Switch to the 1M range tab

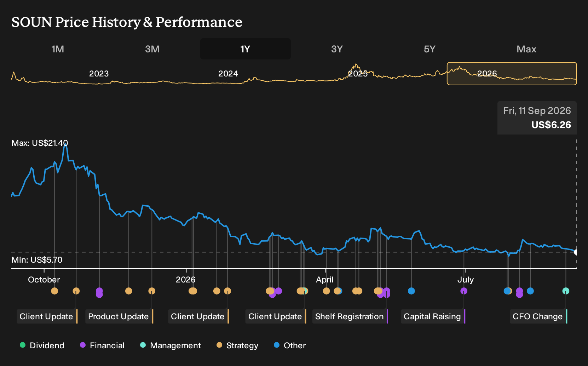(x=58, y=49)
